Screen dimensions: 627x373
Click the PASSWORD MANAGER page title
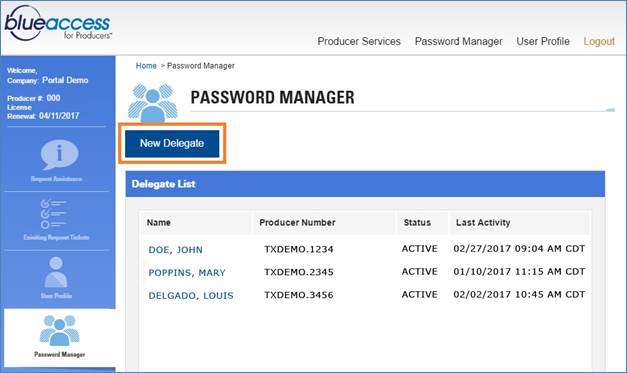(272, 97)
